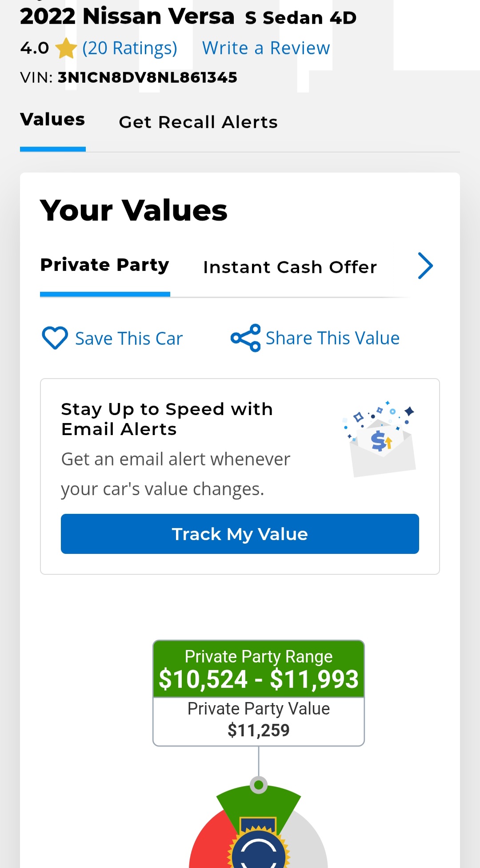Tap the Private Party Range green box

[259, 669]
